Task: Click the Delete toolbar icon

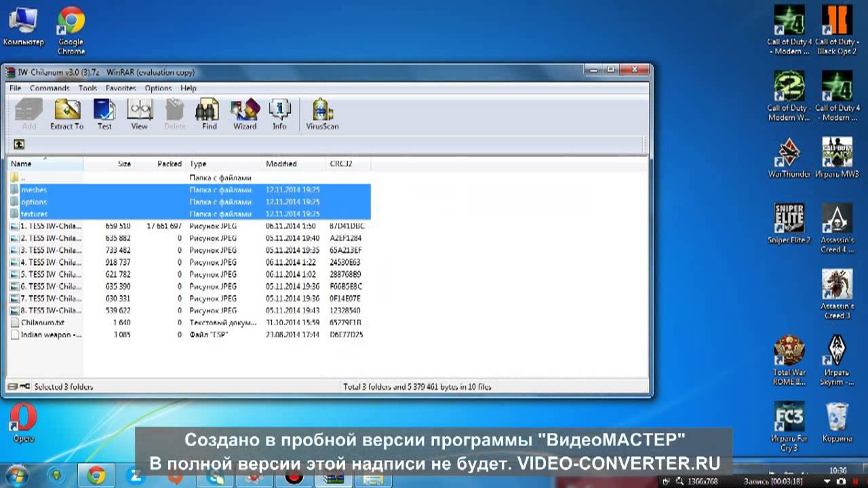Action: (x=174, y=114)
